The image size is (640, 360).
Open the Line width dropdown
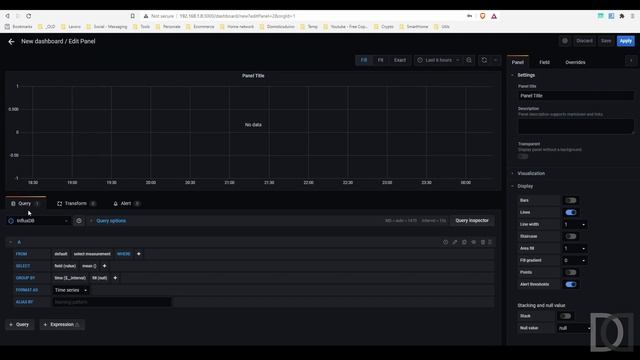pos(574,224)
